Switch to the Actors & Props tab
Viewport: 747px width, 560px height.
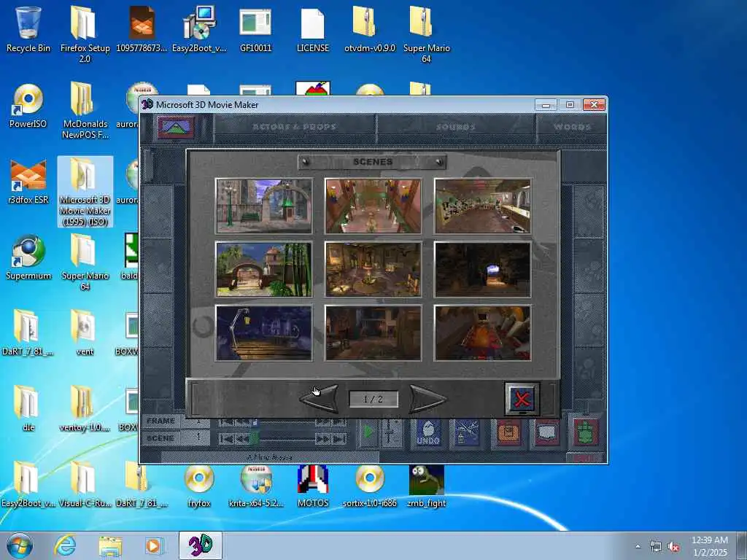pos(295,127)
